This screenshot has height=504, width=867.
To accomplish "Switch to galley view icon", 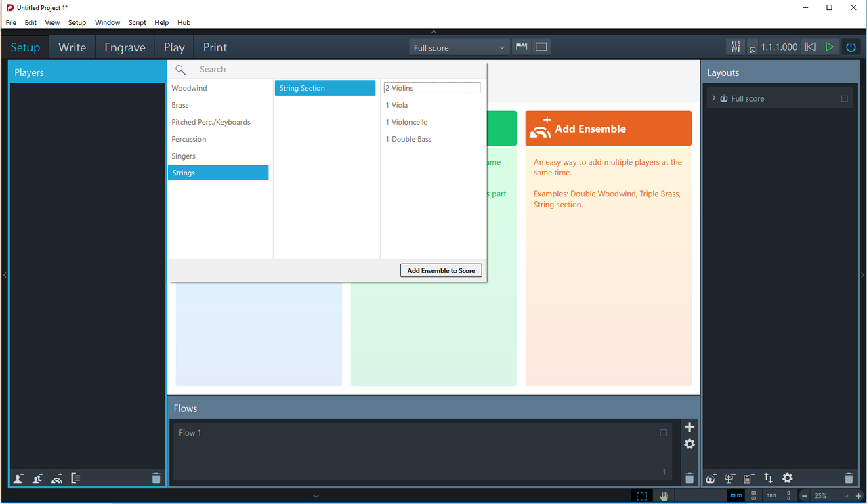I will [522, 47].
